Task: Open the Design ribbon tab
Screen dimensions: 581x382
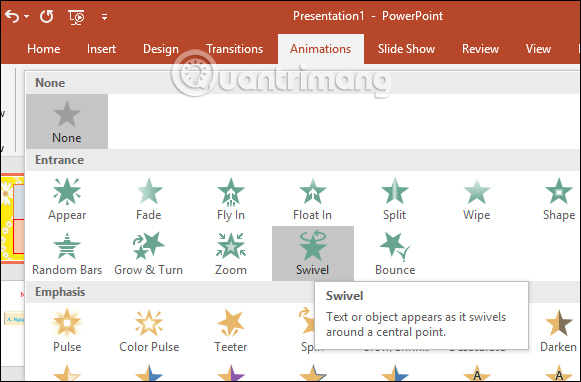Action: pyautogui.click(x=161, y=49)
